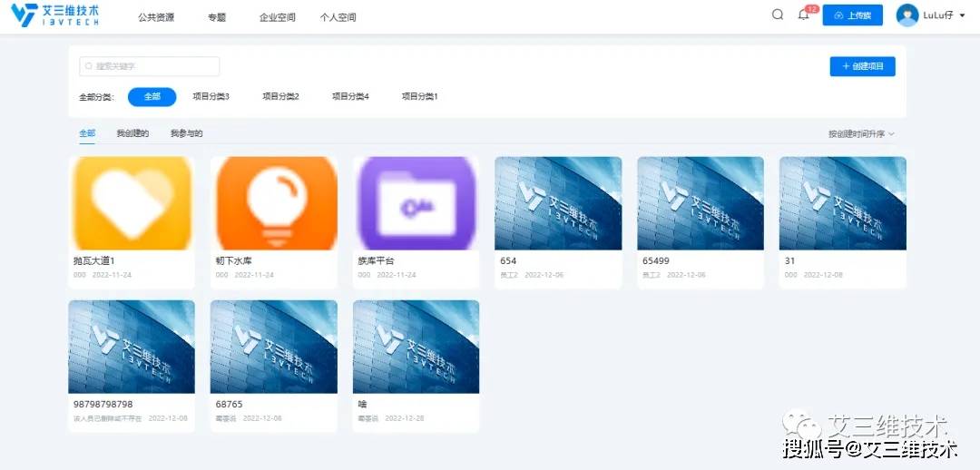
Task: Open the 专题 menu
Action: point(217,17)
